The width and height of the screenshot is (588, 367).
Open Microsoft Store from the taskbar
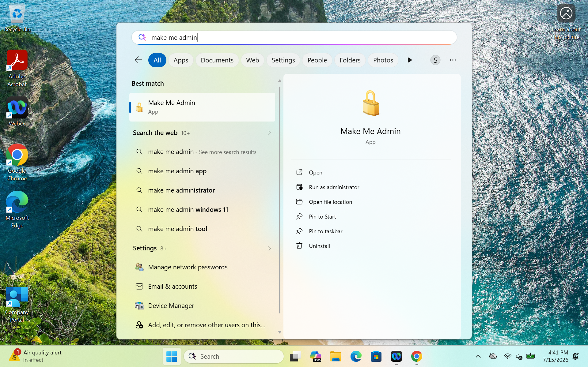click(x=376, y=356)
